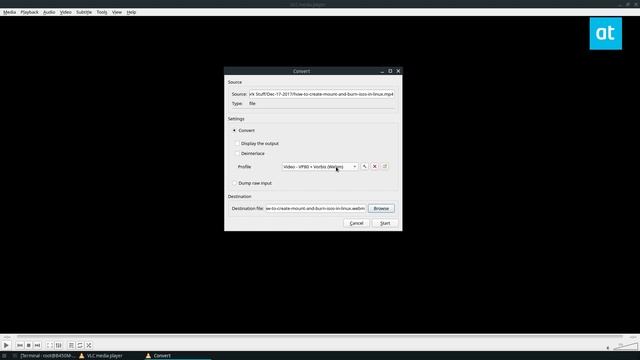Switch to Terminal in the taskbar

tap(44, 356)
